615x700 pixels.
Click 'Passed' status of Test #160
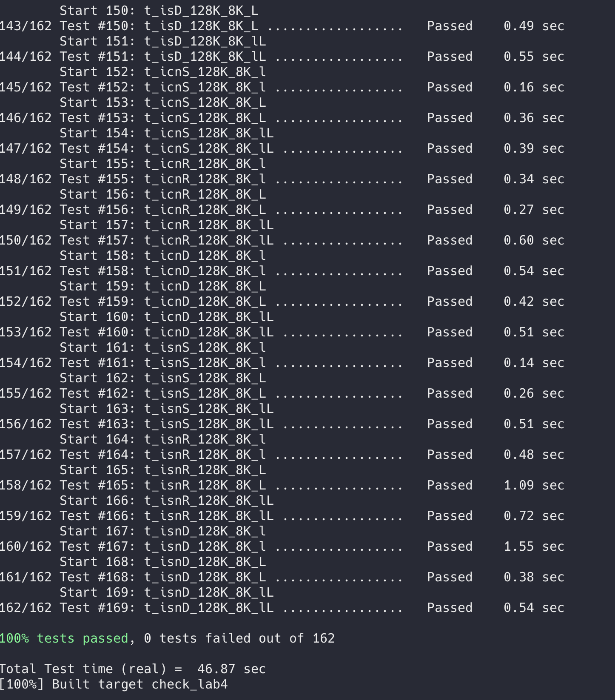(x=450, y=332)
